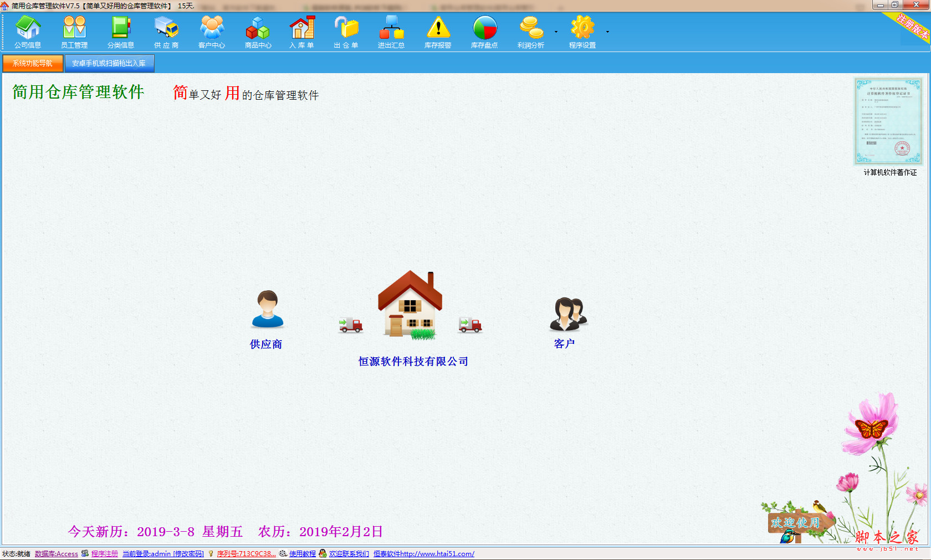Click the 客户 customers icon in center
Viewport: 931px width, 560px height.
pyautogui.click(x=569, y=314)
